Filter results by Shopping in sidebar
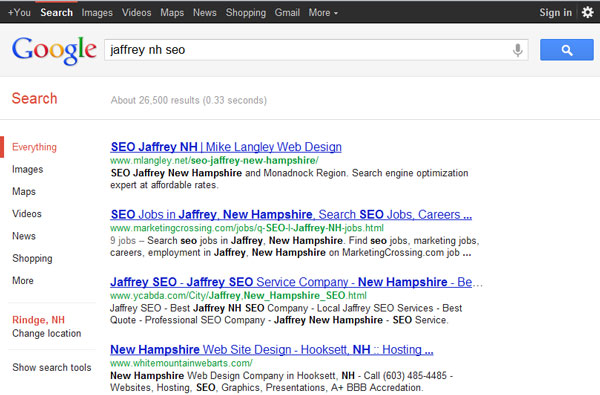 (x=32, y=258)
